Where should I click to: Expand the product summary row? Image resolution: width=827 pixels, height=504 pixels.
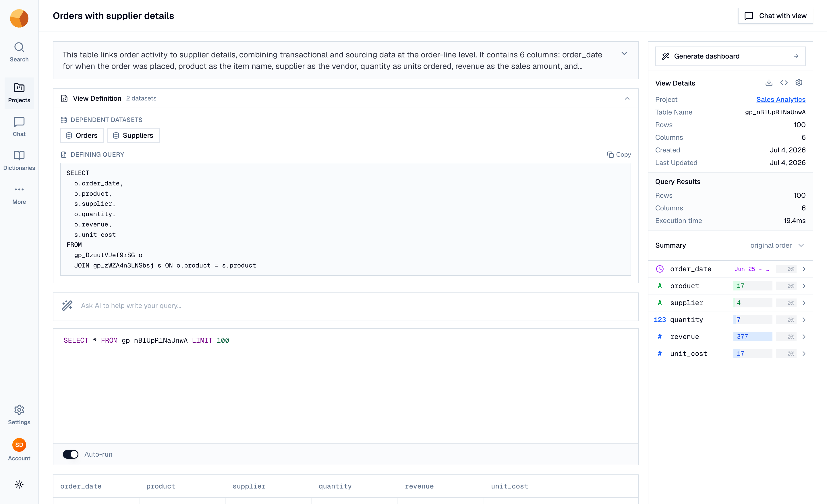[803, 286]
